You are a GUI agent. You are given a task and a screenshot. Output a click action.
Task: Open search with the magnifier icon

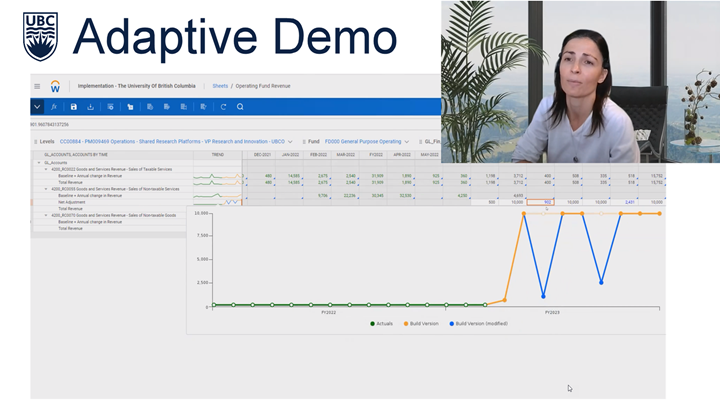pos(240,107)
